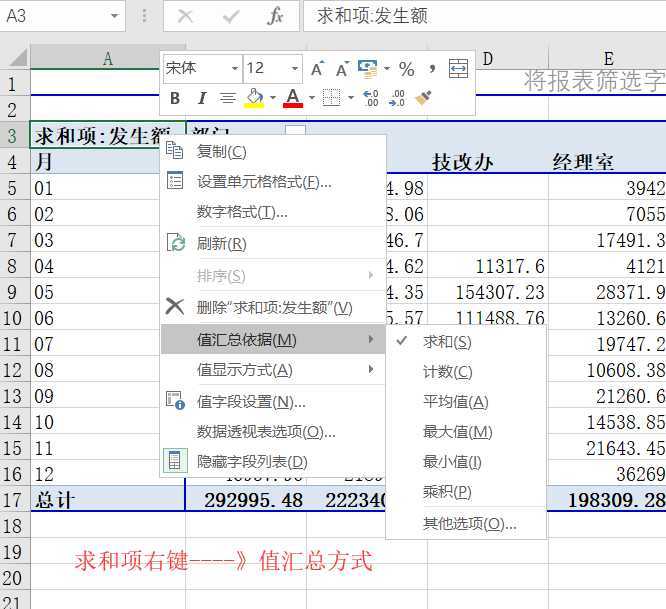
Task: Open borders dropdown arrow
Action: [x=351, y=98]
